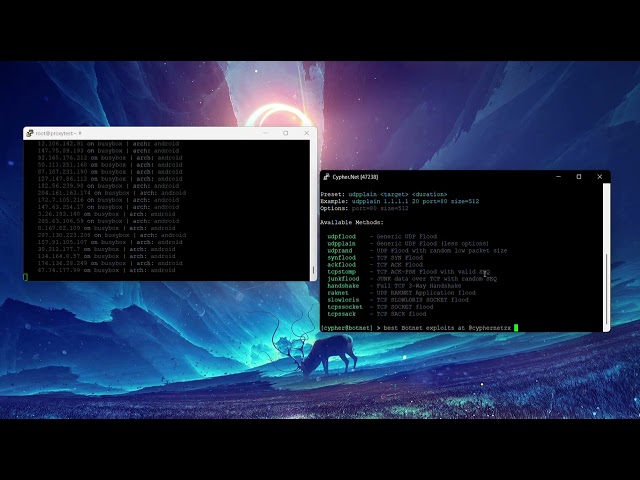Click "UDP Flood with random low packet size" text

[442, 251]
